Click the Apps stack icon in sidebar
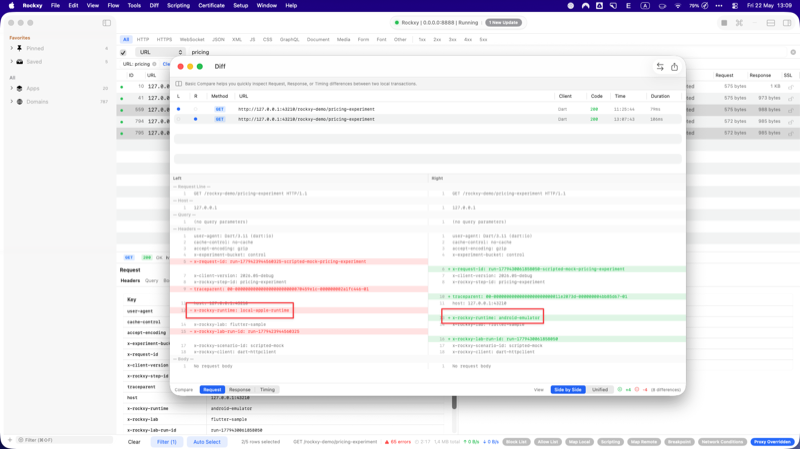The width and height of the screenshot is (800, 449). tap(19, 88)
